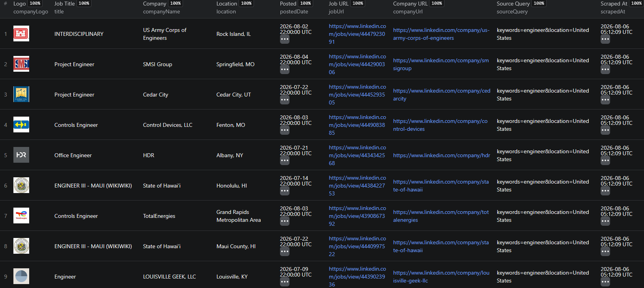Expand the posted date in the Honolulu, HI row
The image size is (644, 288).
coord(285,191)
